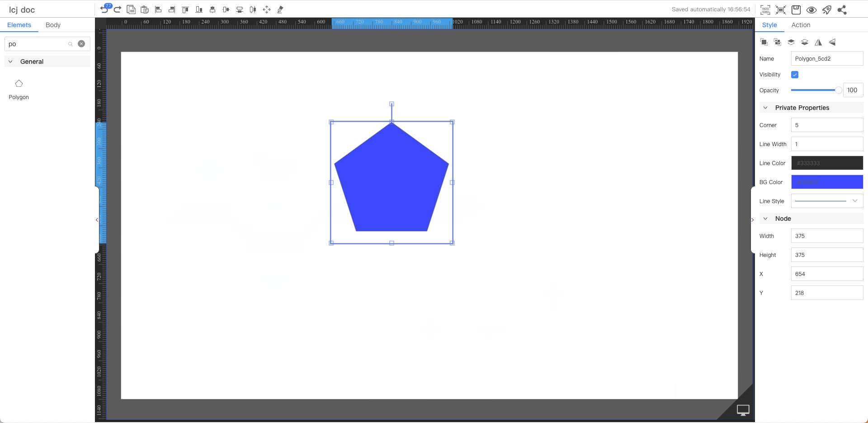Copy the selected polygon element

(x=131, y=10)
